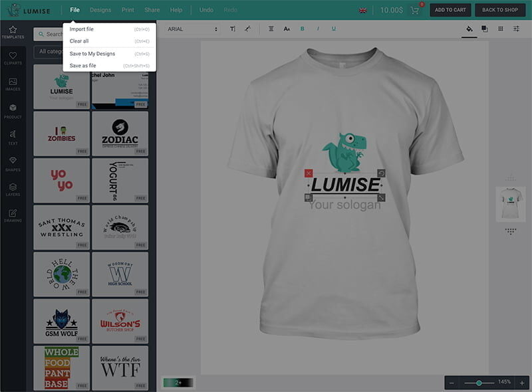532x392 pixels.
Task: Click the zoom level slider handle
Action: (x=479, y=383)
